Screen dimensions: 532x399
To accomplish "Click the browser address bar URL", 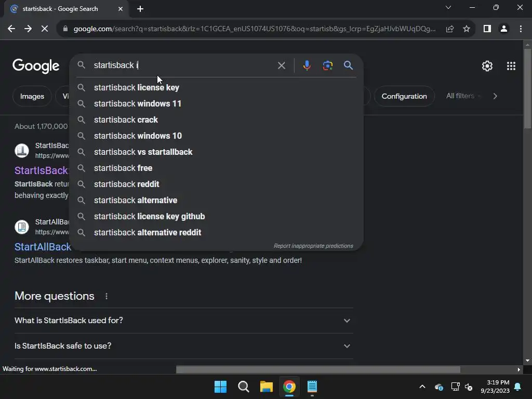I will tap(255, 29).
